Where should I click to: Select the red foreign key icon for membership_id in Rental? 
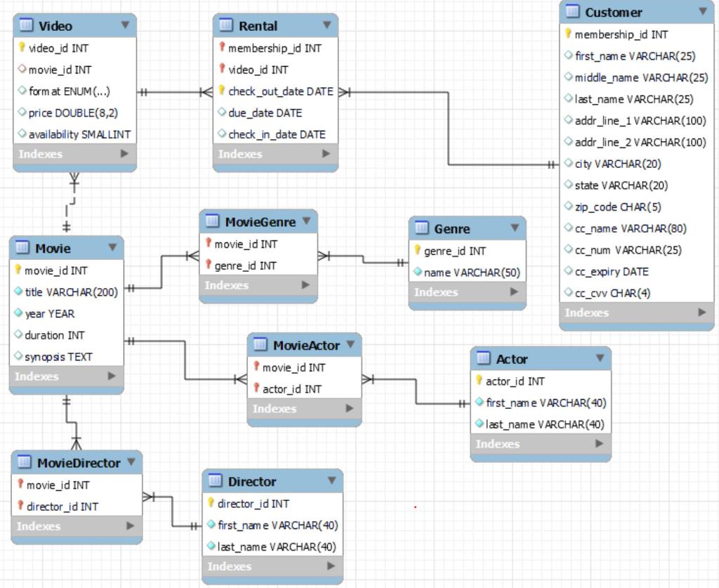point(221,48)
